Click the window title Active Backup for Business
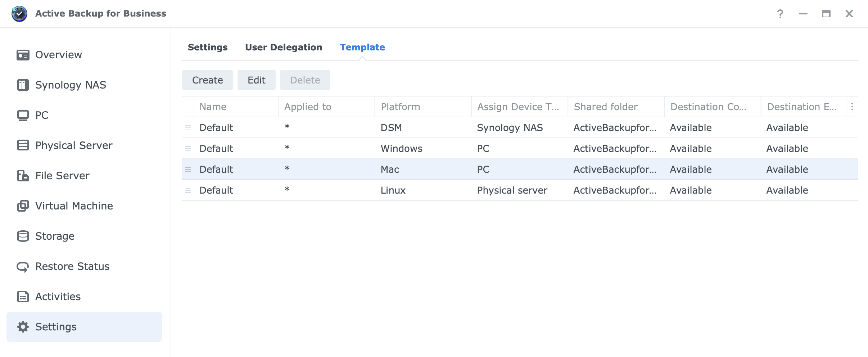Screen dimensions: 868x357 click(101, 14)
